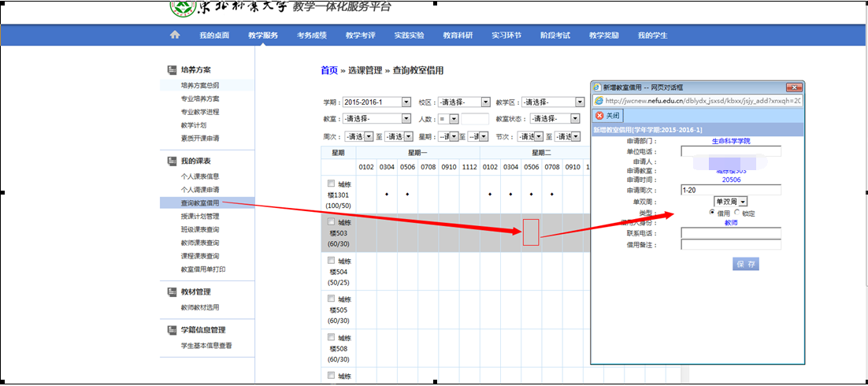Click the 培养方案 section icon in the sidebar
The width and height of the screenshot is (868, 386).
[x=172, y=70]
